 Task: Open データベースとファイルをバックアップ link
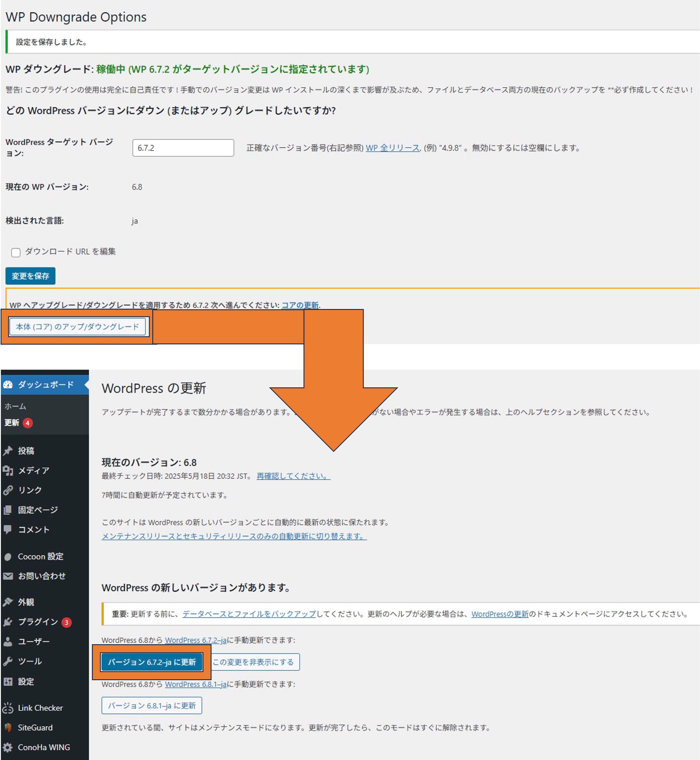click(x=249, y=614)
